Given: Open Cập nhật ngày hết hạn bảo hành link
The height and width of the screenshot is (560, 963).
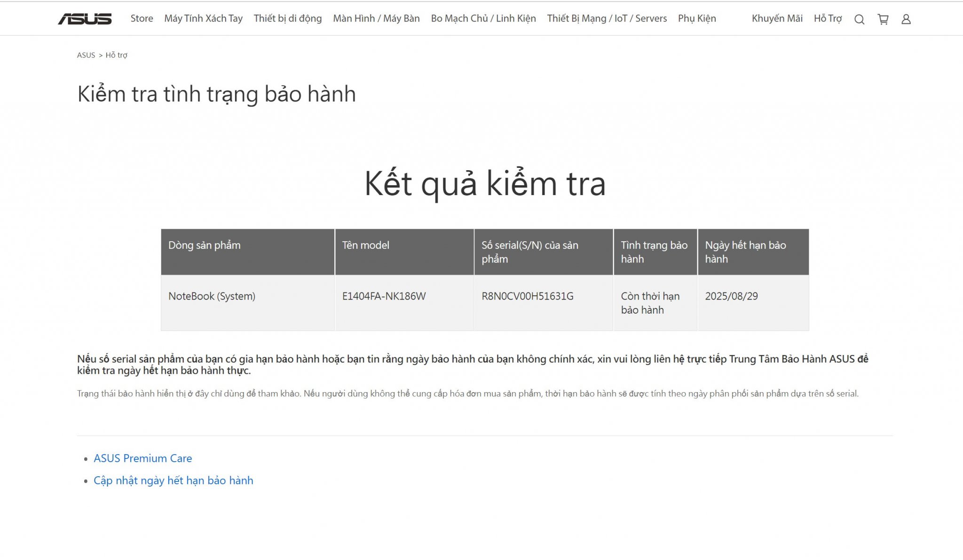Looking at the screenshot, I should click(x=173, y=480).
